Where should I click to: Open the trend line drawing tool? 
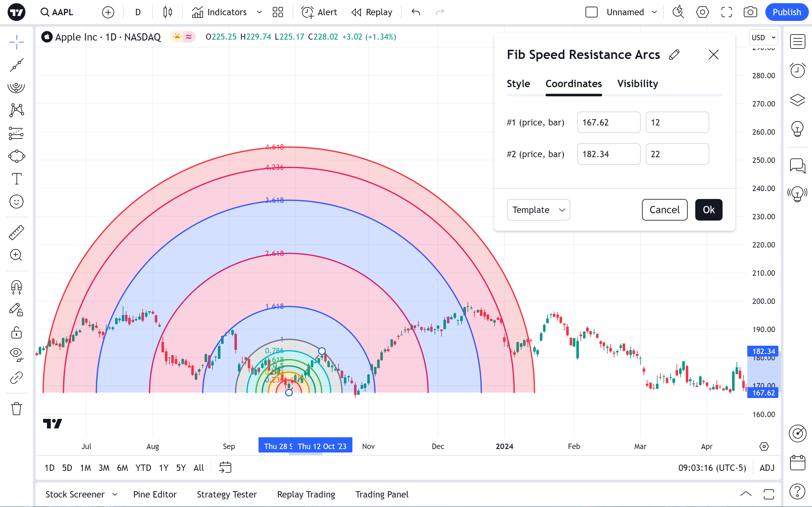[16, 65]
